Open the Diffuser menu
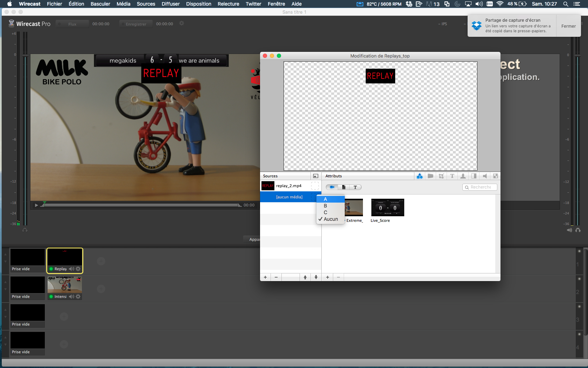This screenshot has width=588, height=368. pos(170,4)
